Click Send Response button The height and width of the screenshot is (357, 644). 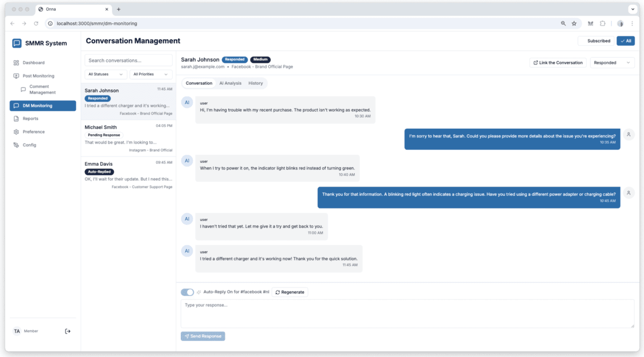(x=203, y=336)
